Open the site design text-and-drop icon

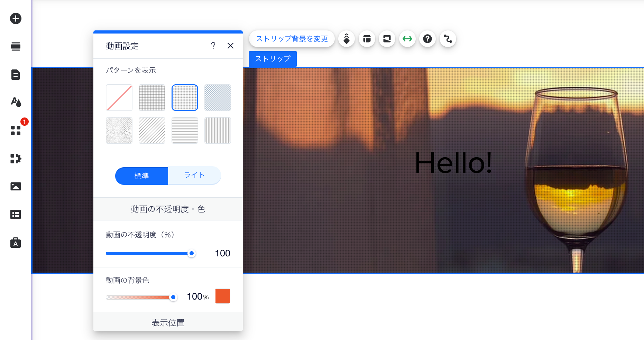[16, 102]
